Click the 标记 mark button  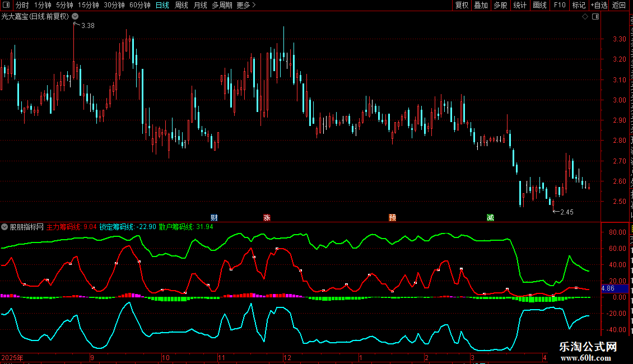coord(579,5)
